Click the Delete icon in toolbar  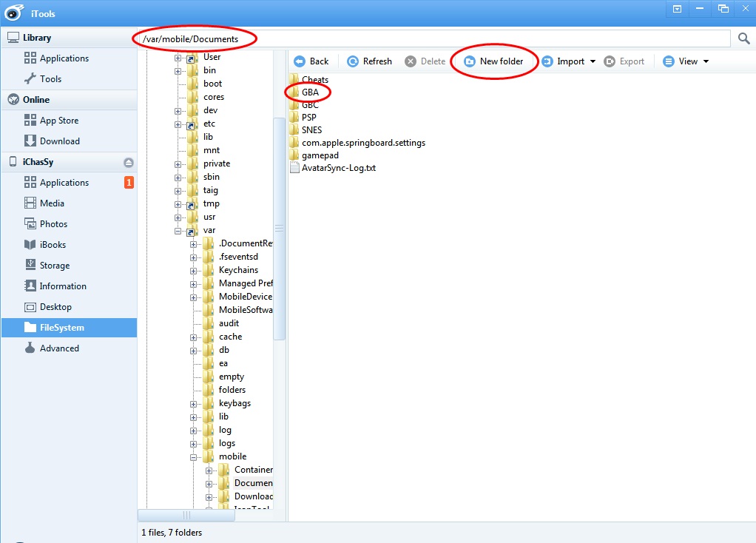[x=411, y=61]
